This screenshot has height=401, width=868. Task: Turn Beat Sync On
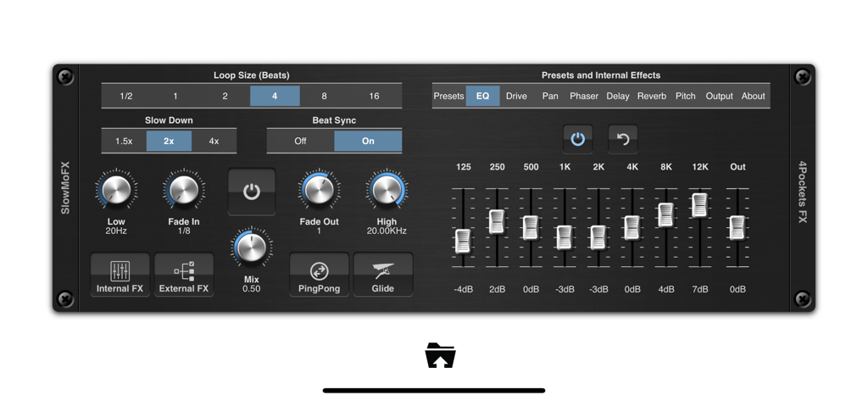(368, 141)
